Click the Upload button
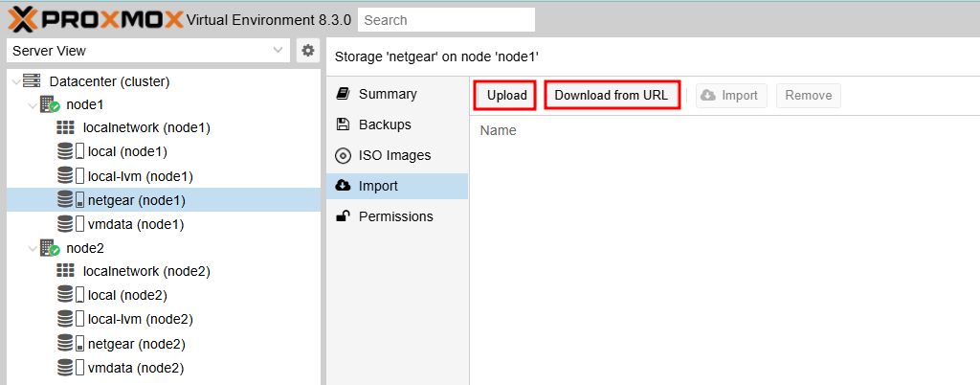 507,96
